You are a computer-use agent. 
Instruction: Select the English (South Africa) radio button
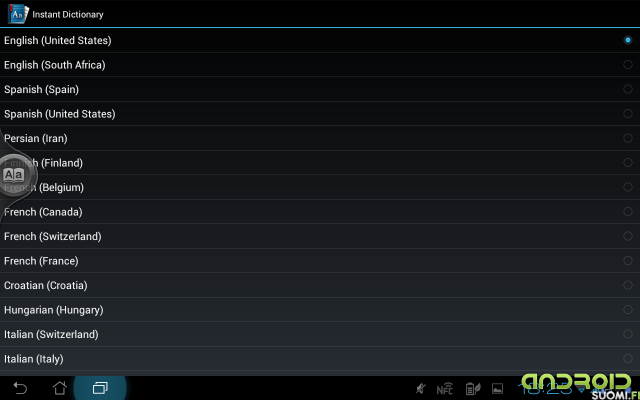[628, 64]
